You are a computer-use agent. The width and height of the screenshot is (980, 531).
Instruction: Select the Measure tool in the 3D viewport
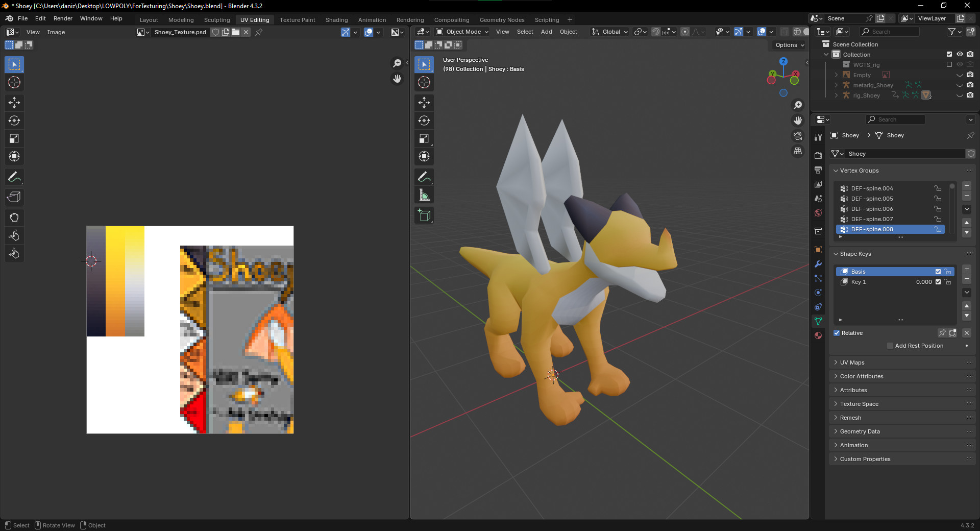pyautogui.click(x=424, y=195)
